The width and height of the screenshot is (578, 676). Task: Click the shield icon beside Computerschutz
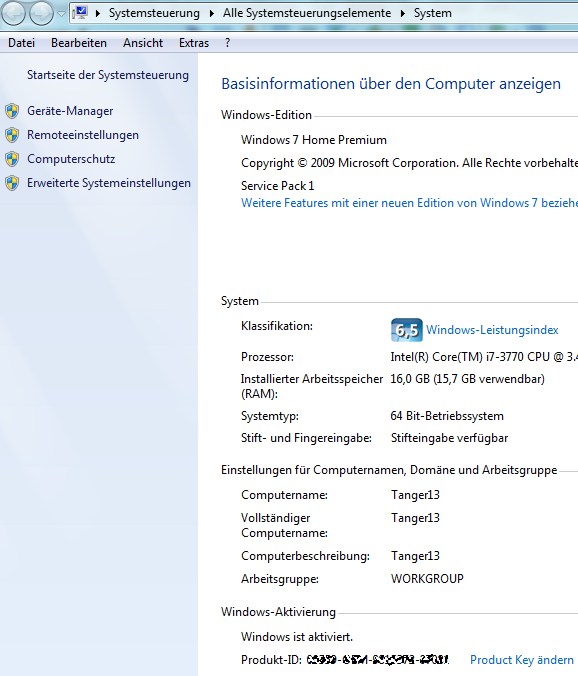[12, 159]
